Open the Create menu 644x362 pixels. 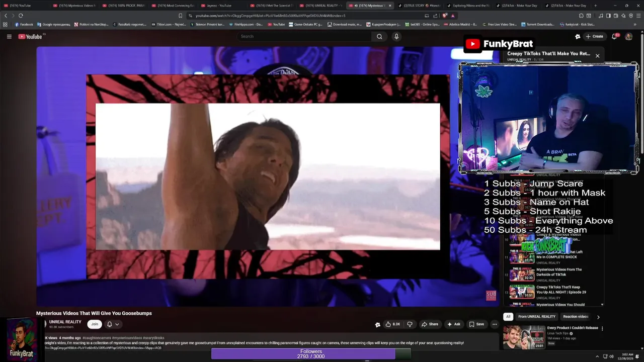coord(594,36)
